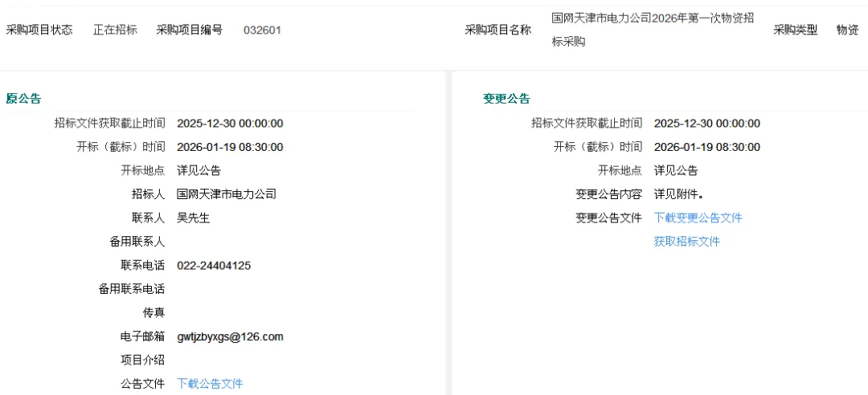Screen dimensions: 868x395
Task: Select the phone number 022-24404125
Action: (x=214, y=266)
